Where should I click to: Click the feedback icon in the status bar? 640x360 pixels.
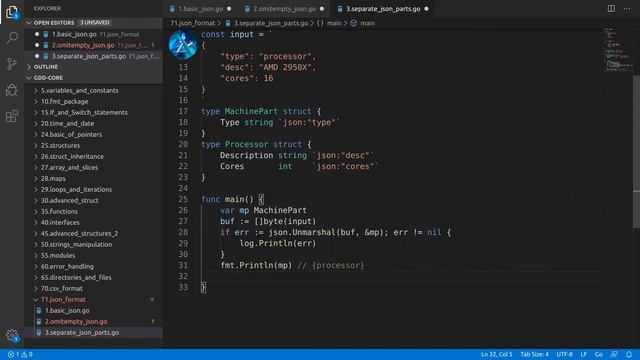point(614,354)
